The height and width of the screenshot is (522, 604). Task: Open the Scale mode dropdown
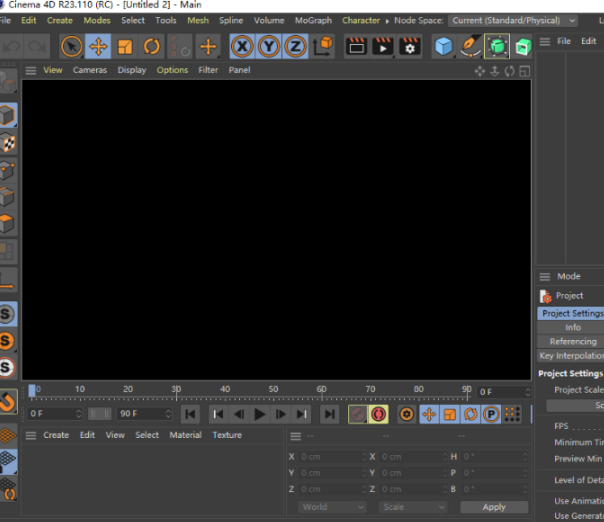click(x=413, y=507)
